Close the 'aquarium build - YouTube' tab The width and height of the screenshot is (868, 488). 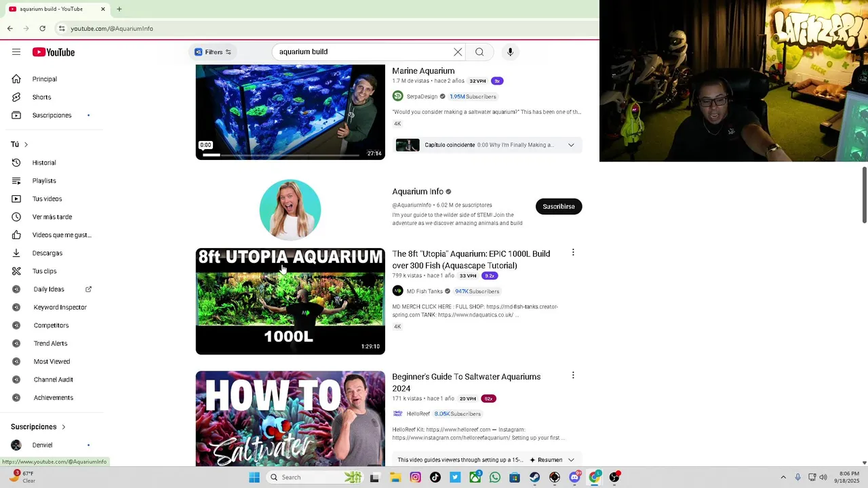103,9
